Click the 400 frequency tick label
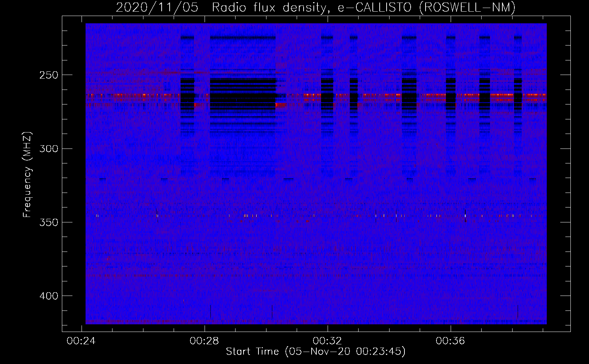589x364 pixels. [49, 296]
